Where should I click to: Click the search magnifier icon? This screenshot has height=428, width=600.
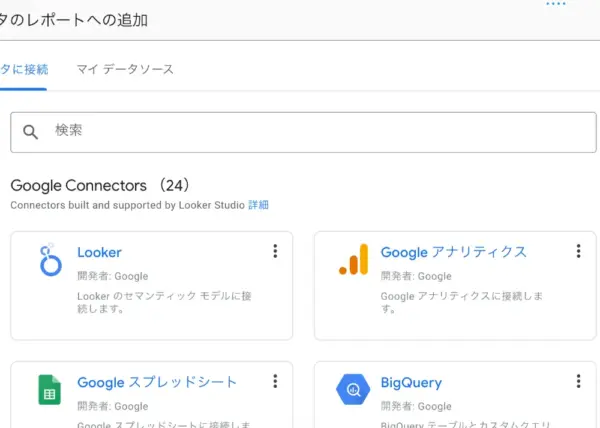tap(30, 132)
